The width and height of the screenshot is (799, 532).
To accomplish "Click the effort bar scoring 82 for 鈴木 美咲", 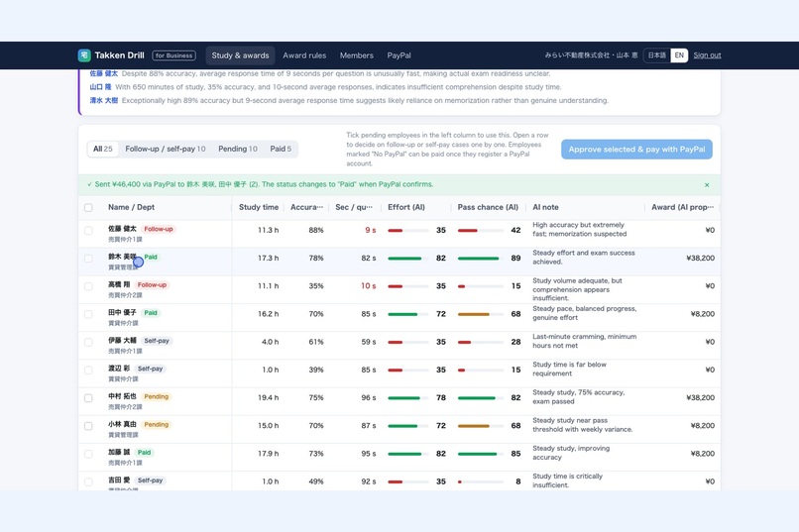I will (407, 259).
